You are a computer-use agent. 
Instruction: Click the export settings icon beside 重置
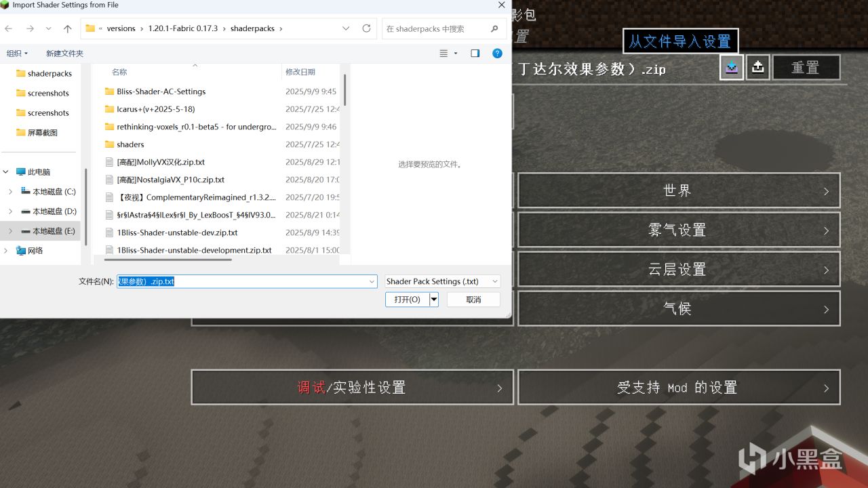pos(758,67)
